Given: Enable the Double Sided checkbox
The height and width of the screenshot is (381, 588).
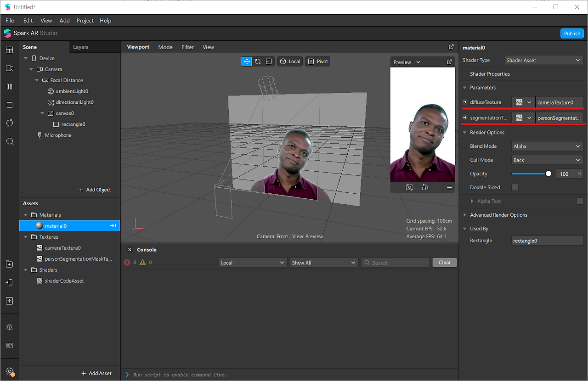Looking at the screenshot, I should [x=515, y=187].
